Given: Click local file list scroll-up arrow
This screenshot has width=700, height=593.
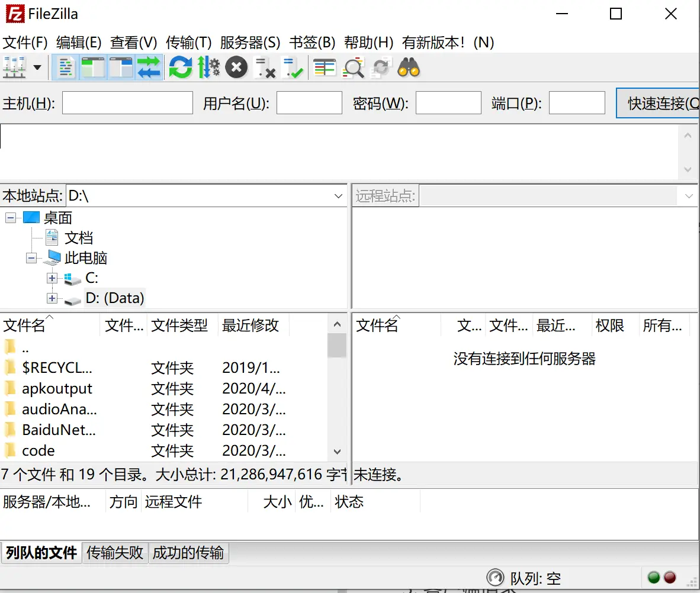Looking at the screenshot, I should point(337,324).
